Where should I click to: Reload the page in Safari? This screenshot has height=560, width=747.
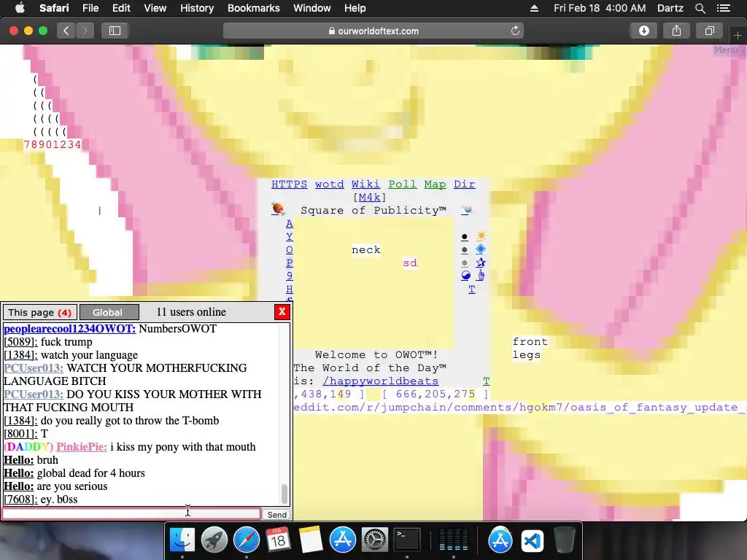pos(515,31)
